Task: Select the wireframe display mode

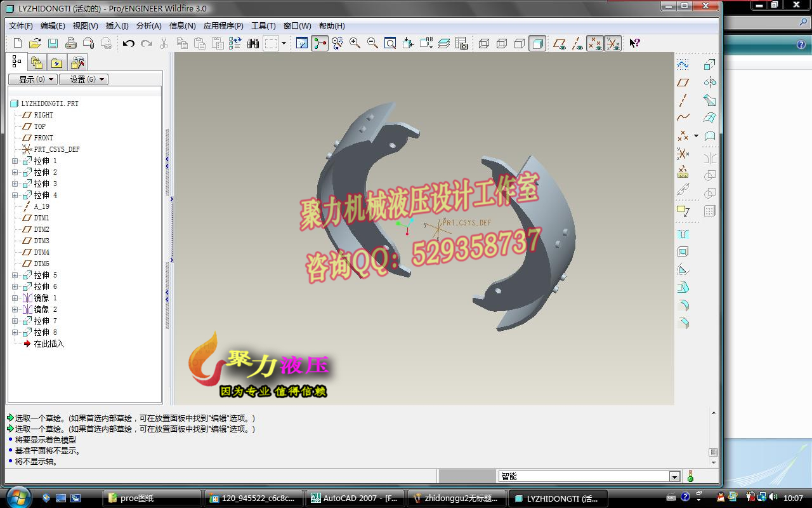Action: tap(485, 43)
